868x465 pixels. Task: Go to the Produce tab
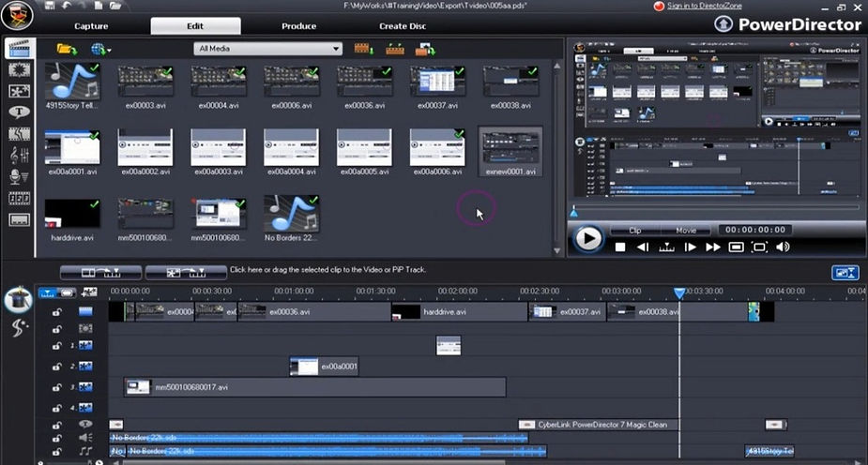tap(299, 26)
